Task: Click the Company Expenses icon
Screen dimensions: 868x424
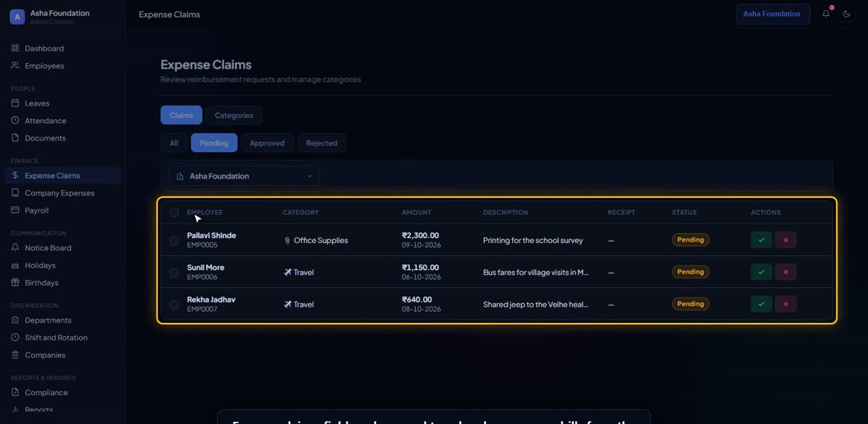Action: [x=15, y=193]
